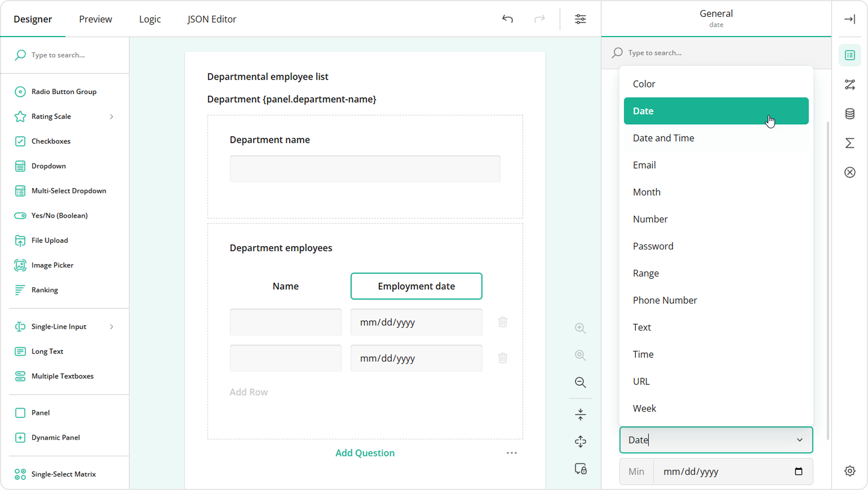Open the JSON Editor tab
Viewport: 868px width, 490px height.
coord(211,19)
